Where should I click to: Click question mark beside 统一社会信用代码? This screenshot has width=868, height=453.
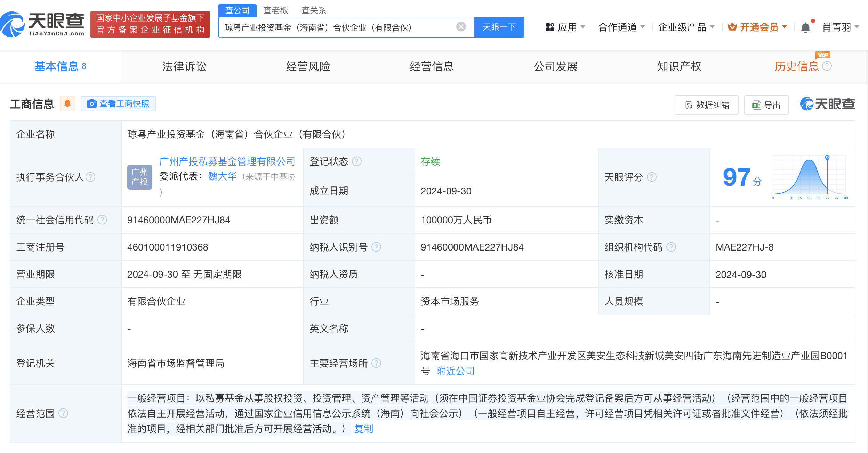pyautogui.click(x=102, y=220)
